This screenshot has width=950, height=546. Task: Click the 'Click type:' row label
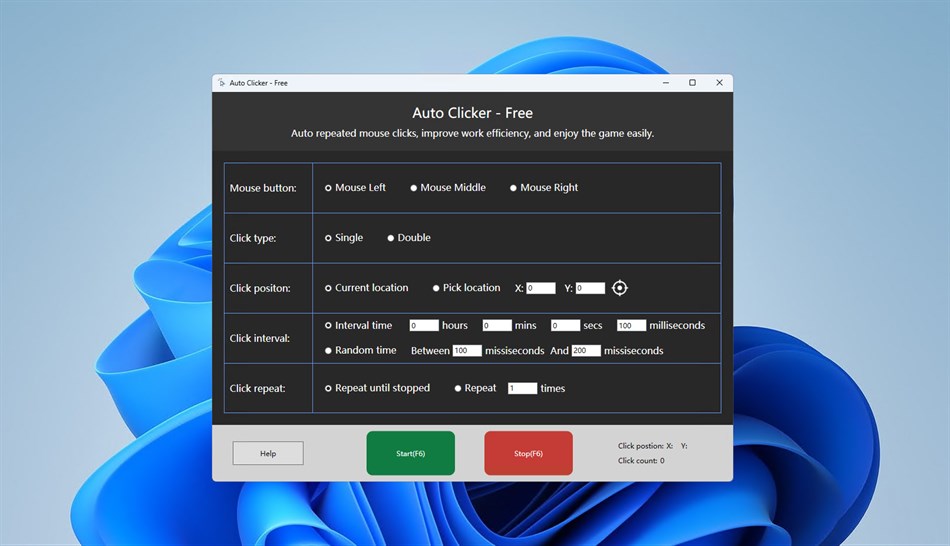pyautogui.click(x=253, y=238)
